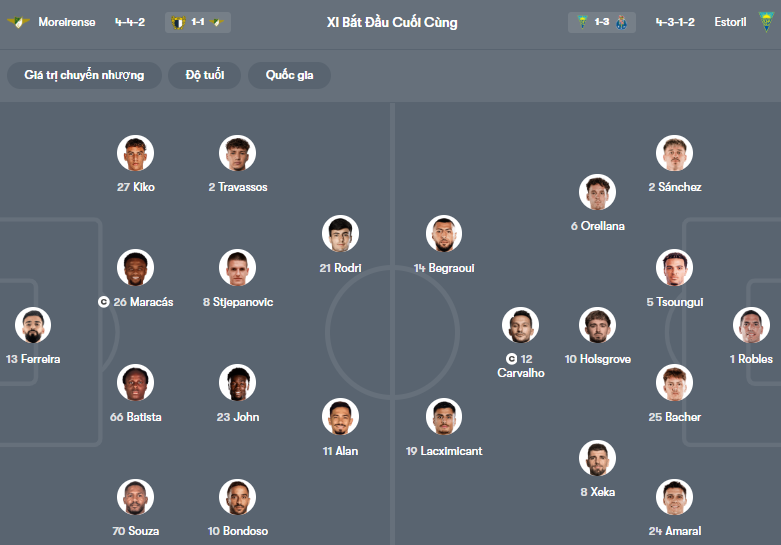Select Xeka's player avatar

coord(597,458)
